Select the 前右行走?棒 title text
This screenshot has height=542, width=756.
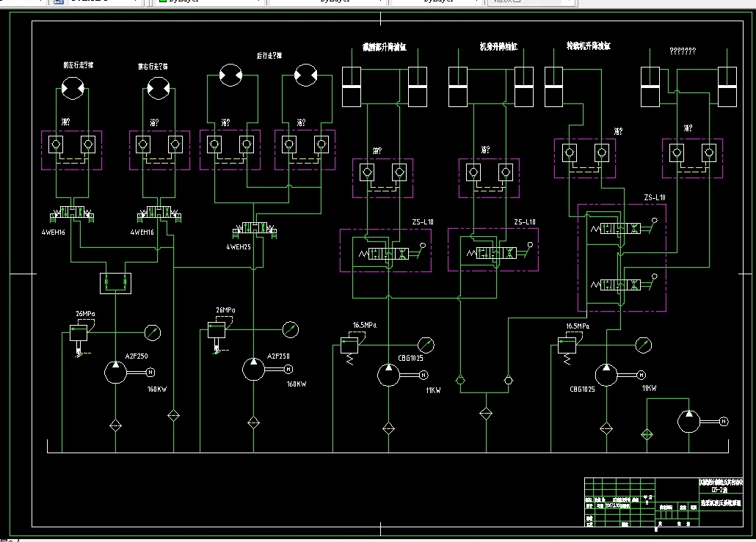pos(153,67)
